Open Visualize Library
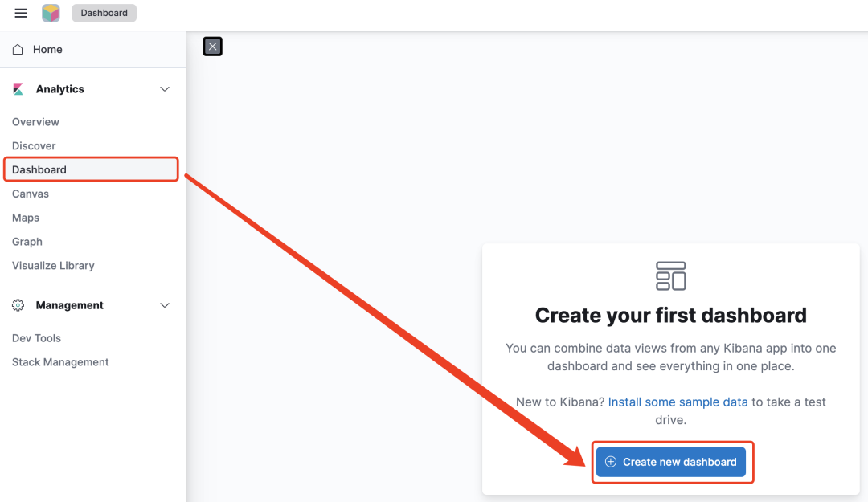The width and height of the screenshot is (868, 502). coord(53,266)
